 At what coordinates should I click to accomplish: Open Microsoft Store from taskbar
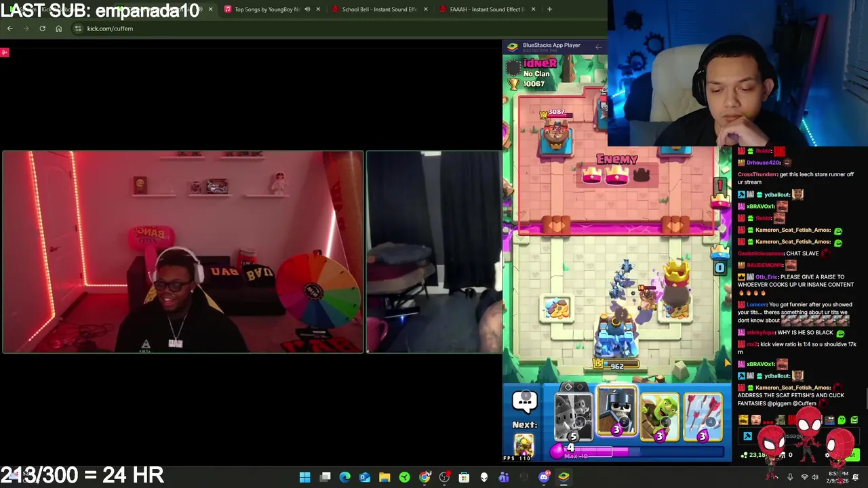[x=464, y=477]
